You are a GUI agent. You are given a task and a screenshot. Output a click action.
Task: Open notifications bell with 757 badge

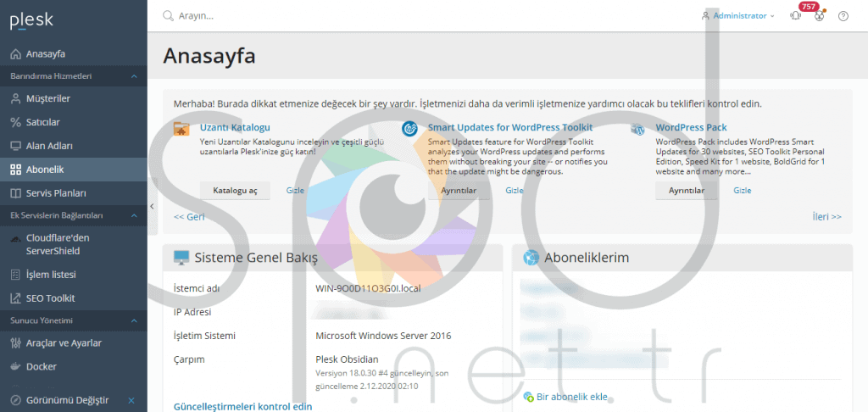click(796, 16)
